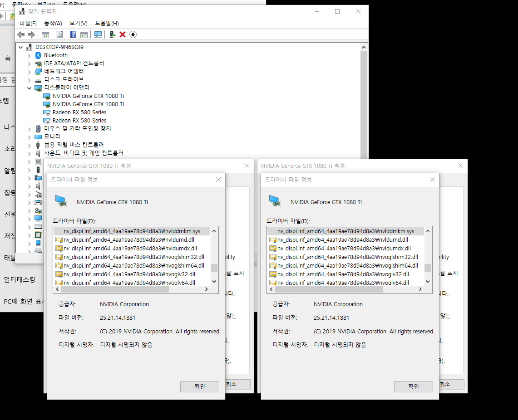The width and height of the screenshot is (518, 420).
Task: Select the second Radeon RX 580 Series device
Action: (79, 121)
